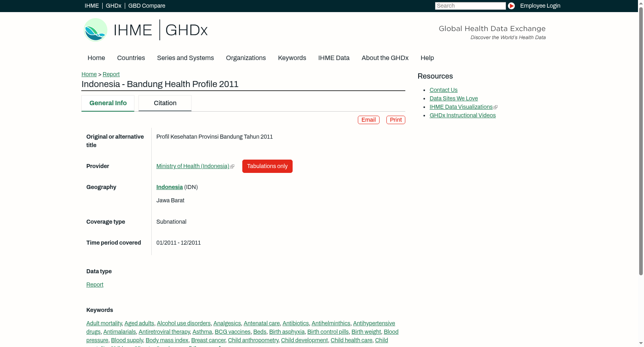Click the 'Profil Kesehatan Provinsi Bandung Tahun 2011' title
This screenshot has width=644, height=347.
215,137
